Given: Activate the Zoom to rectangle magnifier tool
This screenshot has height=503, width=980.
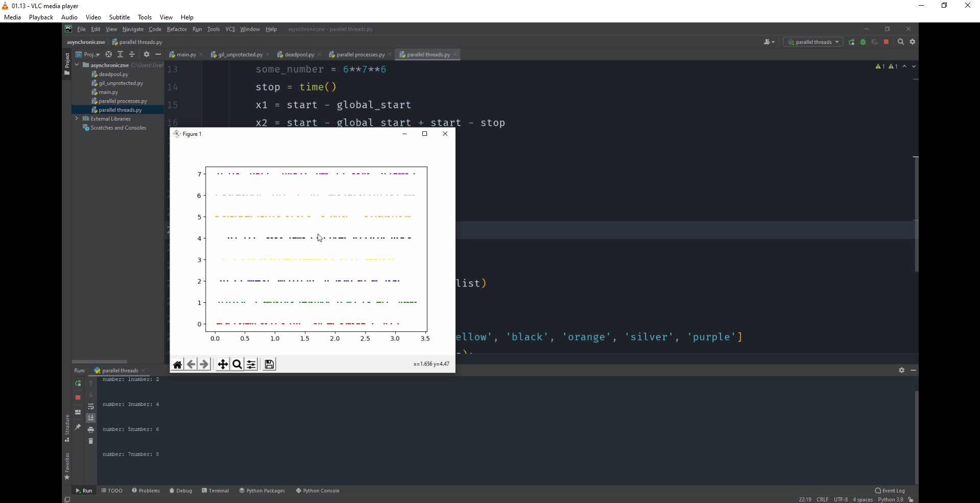Looking at the screenshot, I should pos(237,364).
